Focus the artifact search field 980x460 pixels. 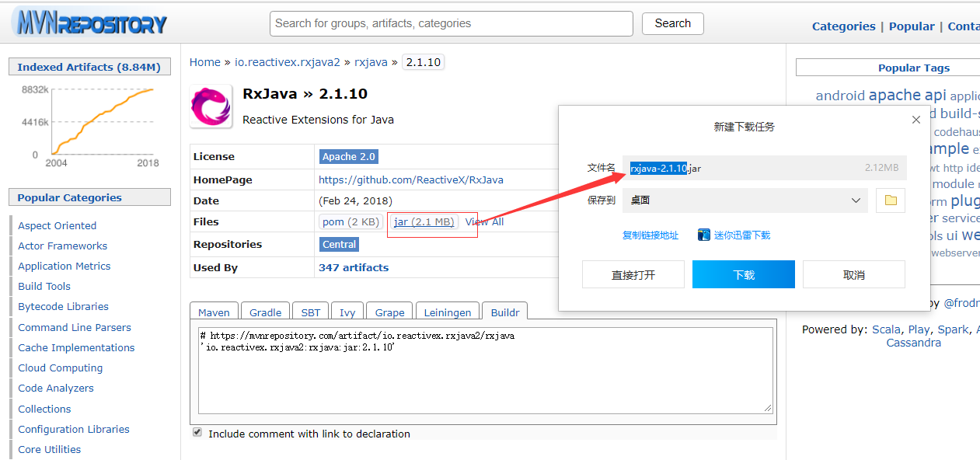(x=452, y=23)
